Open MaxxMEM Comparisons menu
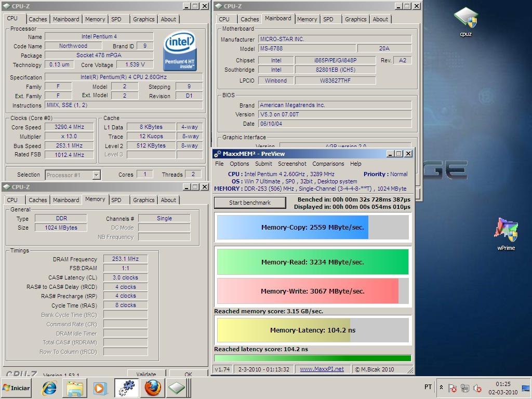The height and width of the screenshot is (399, 532). tap(328, 164)
